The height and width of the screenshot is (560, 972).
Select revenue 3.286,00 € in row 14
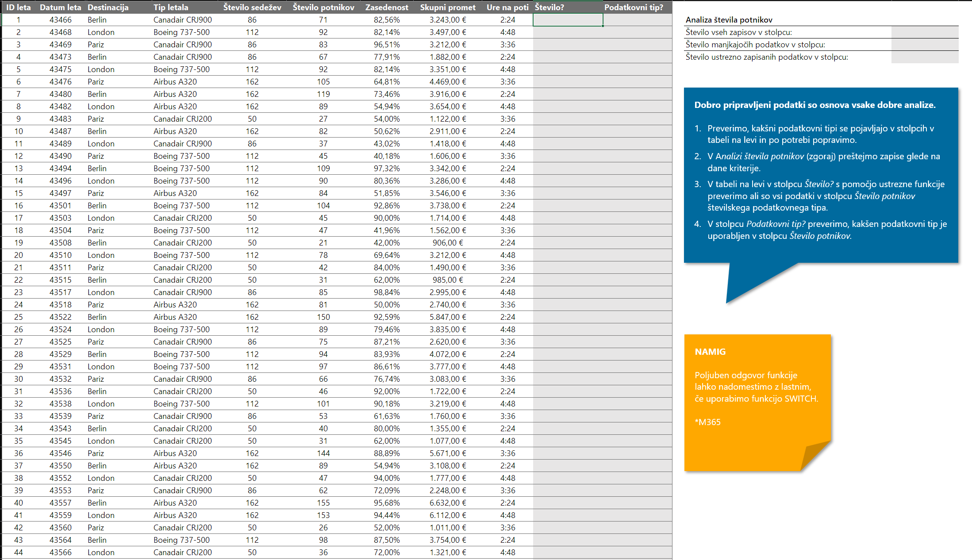point(448,181)
